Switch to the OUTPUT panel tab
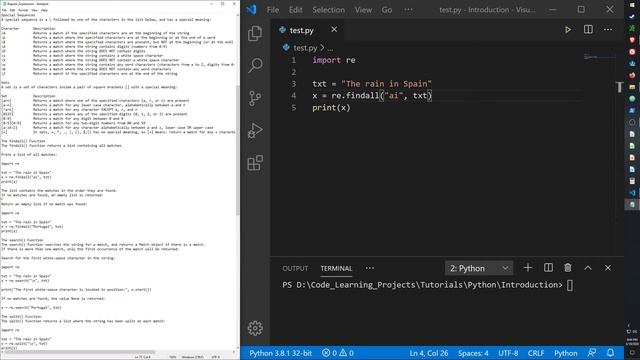640x360 pixels. 295,268
